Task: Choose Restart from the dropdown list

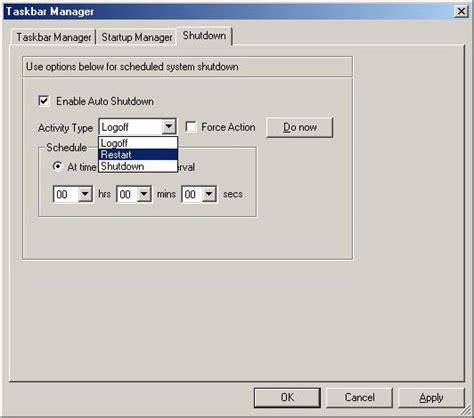Action: click(x=138, y=155)
